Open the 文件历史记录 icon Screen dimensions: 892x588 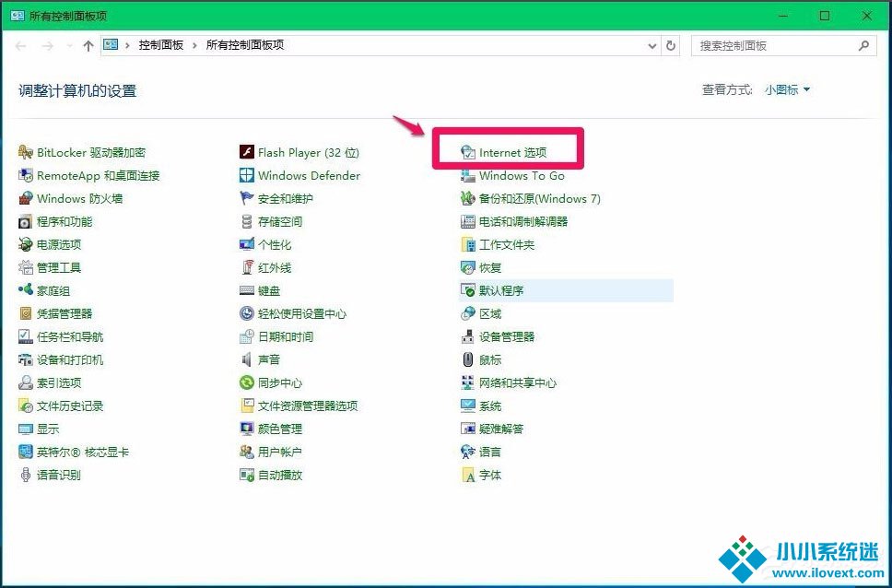(x=26, y=406)
